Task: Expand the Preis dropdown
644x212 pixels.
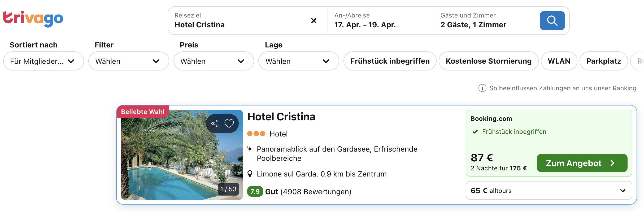Action: click(x=214, y=61)
